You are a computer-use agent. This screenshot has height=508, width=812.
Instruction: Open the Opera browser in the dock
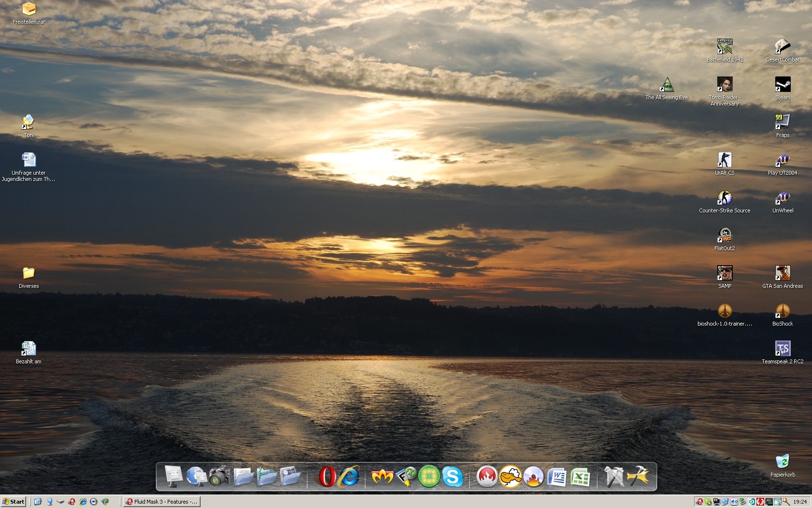pyautogui.click(x=327, y=477)
